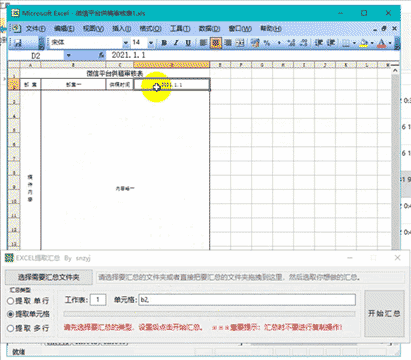Restore the workbook window via menu bar icon
The width and height of the screenshot is (411, 360).
384,29
